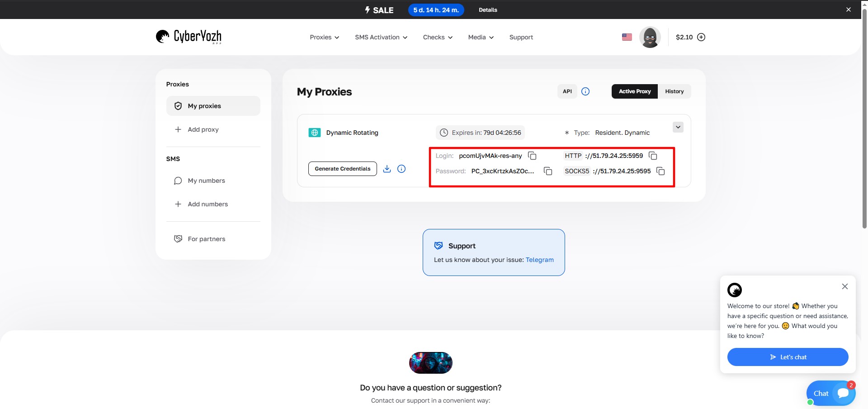Open the Proxies dropdown menu
The height and width of the screenshot is (409, 868).
click(x=324, y=37)
